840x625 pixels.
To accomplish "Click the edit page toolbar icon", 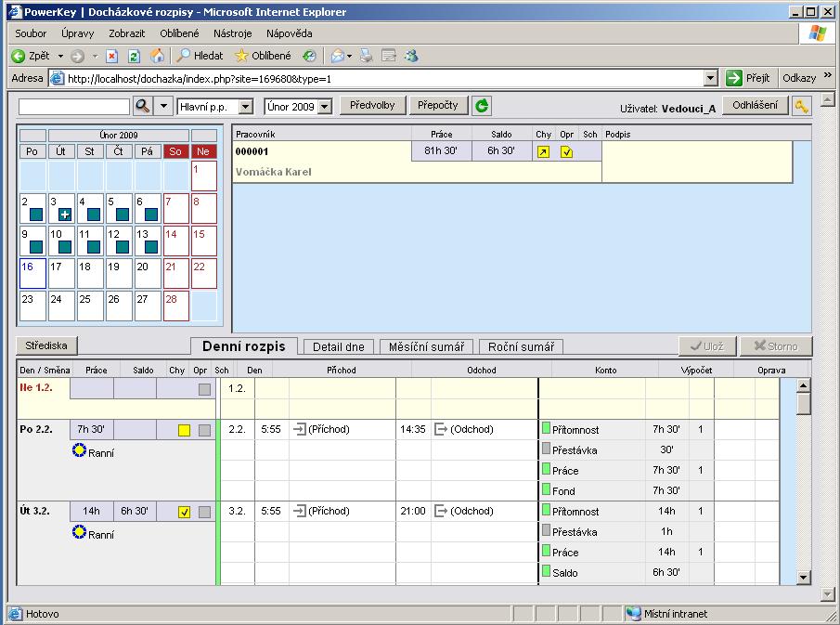I will 389,56.
